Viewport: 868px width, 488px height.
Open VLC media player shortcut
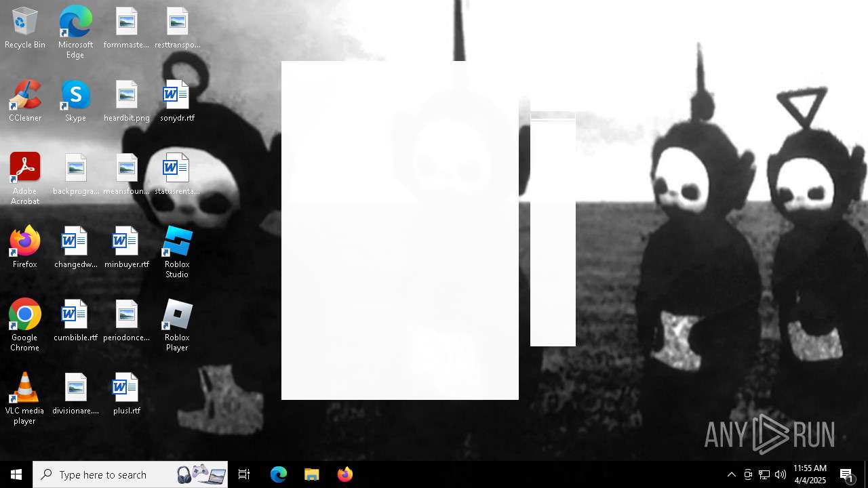[x=24, y=398]
